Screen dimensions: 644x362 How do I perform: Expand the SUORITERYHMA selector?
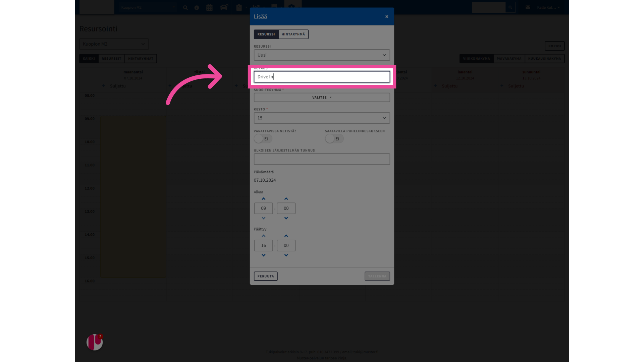point(322,97)
